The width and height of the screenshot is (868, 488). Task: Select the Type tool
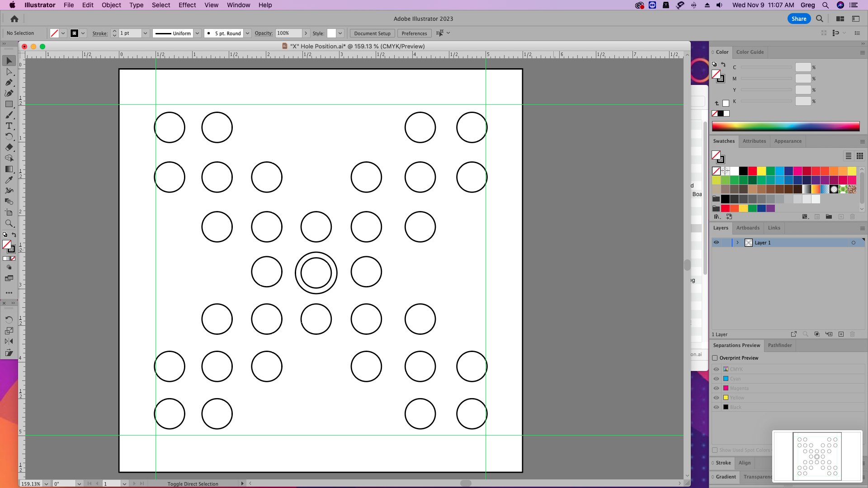(x=9, y=126)
